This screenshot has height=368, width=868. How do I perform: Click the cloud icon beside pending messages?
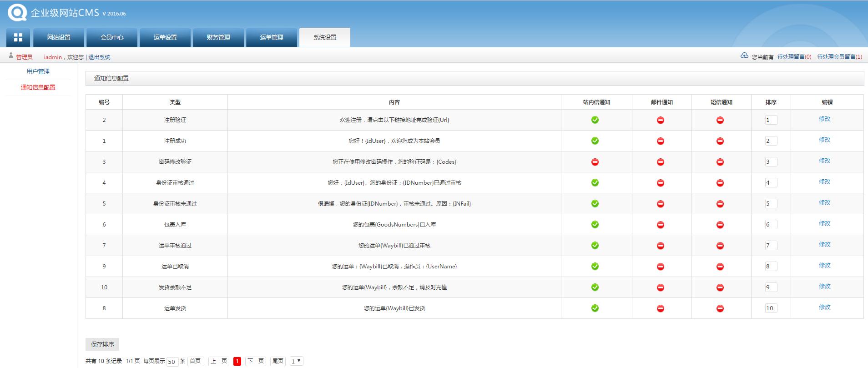tap(744, 56)
